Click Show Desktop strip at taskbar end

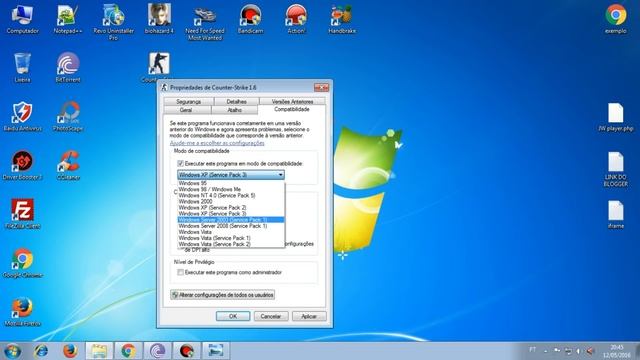pyautogui.click(x=637, y=351)
